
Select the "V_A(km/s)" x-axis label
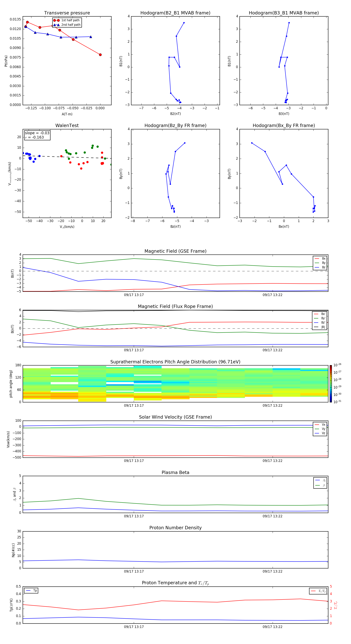click(x=67, y=227)
